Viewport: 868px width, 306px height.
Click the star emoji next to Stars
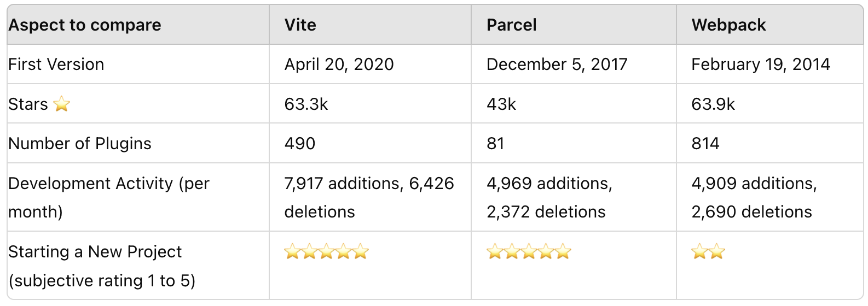point(62,104)
